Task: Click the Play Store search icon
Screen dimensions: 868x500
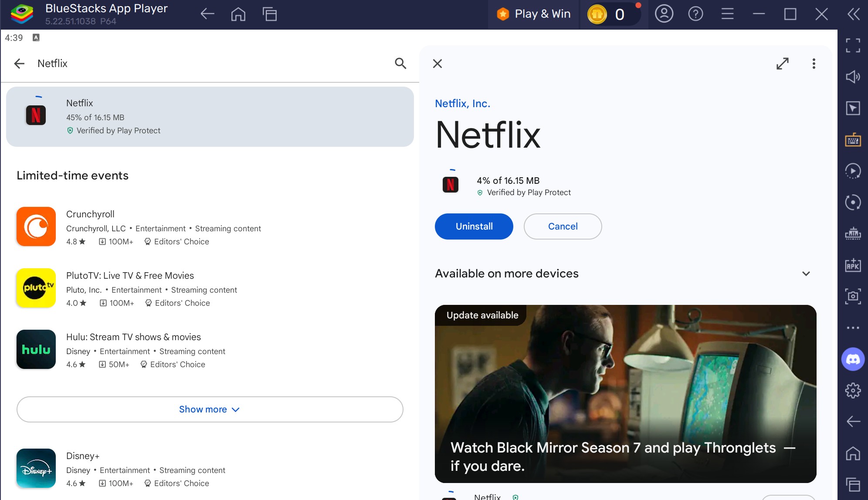Action: coord(400,64)
